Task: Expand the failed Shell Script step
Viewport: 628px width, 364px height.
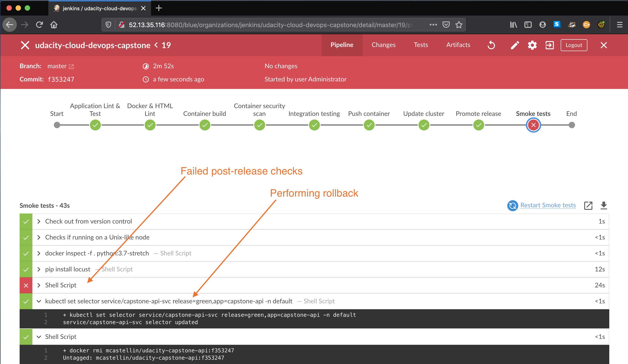Action: [x=39, y=285]
